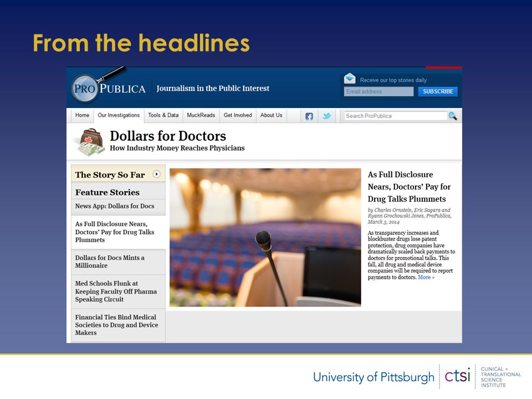Click the podium microphone photo
532x399 pixels.
[265, 238]
